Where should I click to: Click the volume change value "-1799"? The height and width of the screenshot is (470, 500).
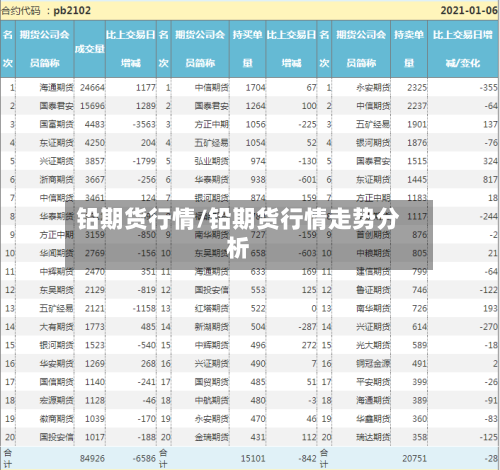coord(144,161)
